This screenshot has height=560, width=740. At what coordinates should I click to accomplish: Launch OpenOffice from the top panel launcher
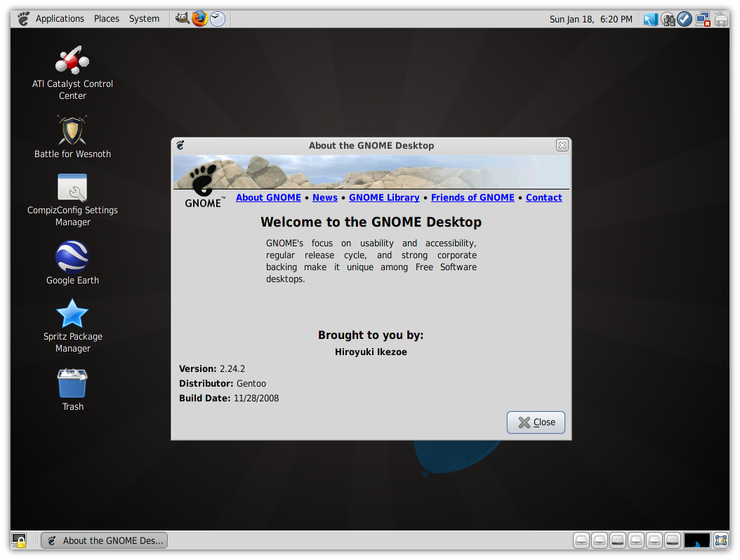click(x=218, y=19)
